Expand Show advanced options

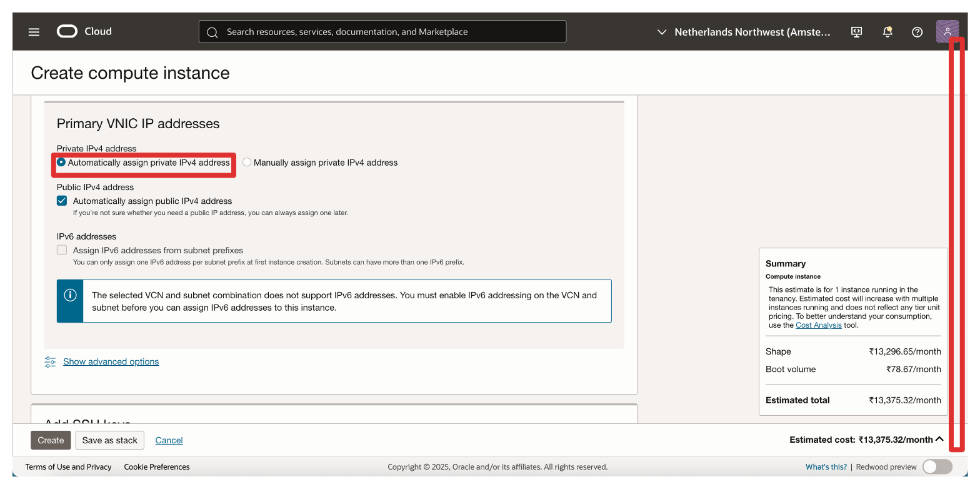coord(111,361)
